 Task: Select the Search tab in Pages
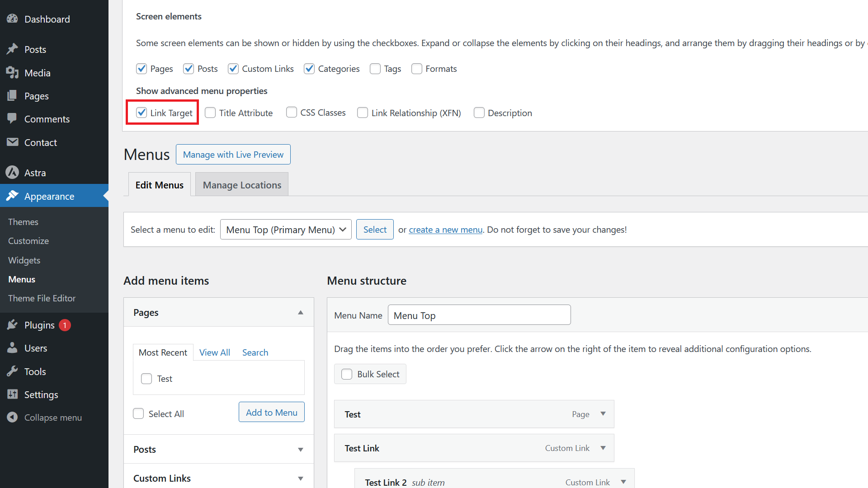pyautogui.click(x=255, y=352)
